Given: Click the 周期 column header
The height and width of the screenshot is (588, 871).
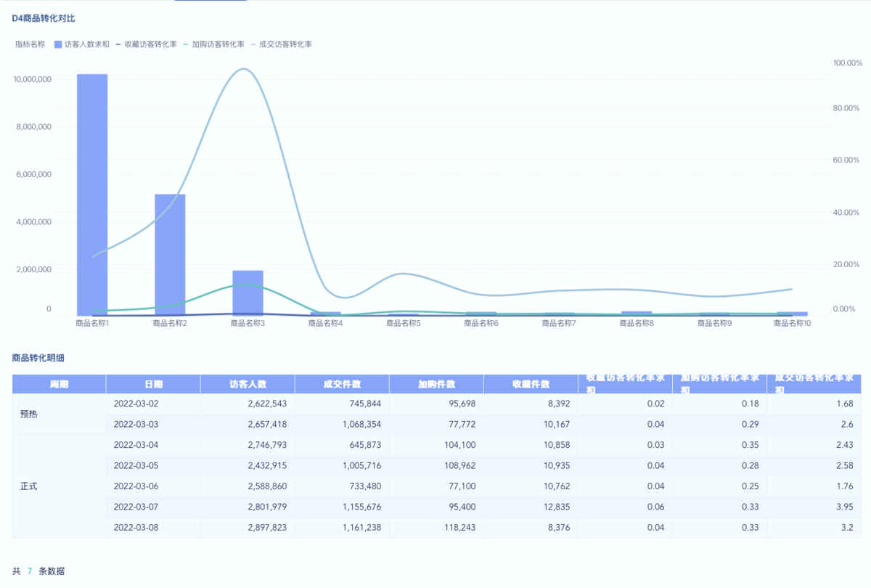Looking at the screenshot, I should pyautogui.click(x=59, y=384).
